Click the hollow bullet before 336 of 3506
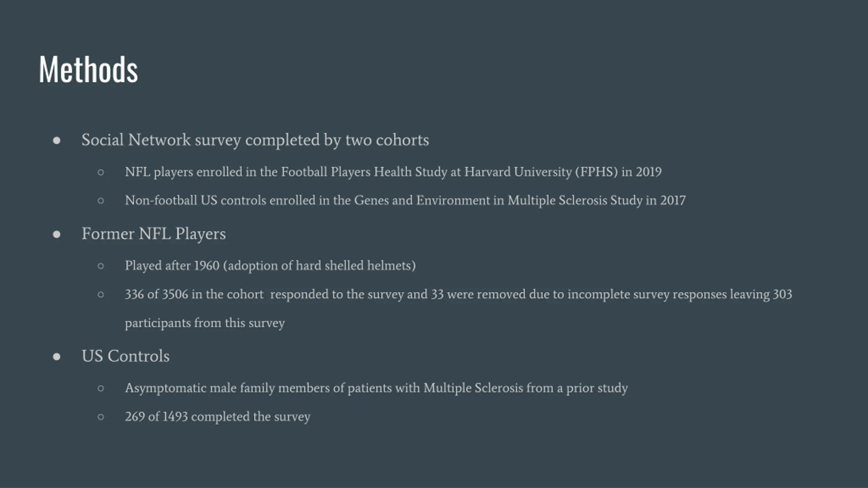 (101, 294)
